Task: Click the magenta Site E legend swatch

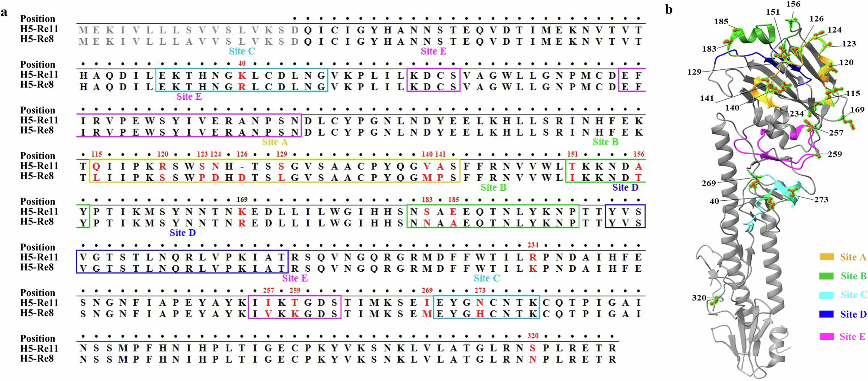Action: (x=826, y=337)
